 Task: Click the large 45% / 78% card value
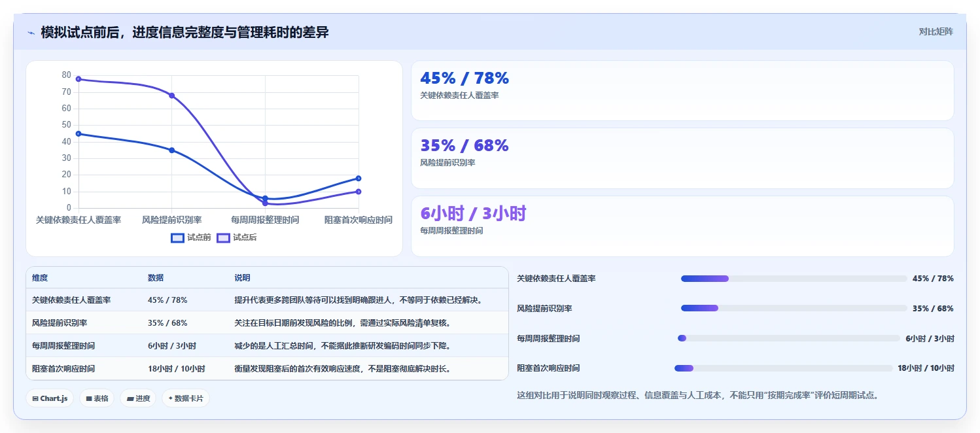[464, 78]
